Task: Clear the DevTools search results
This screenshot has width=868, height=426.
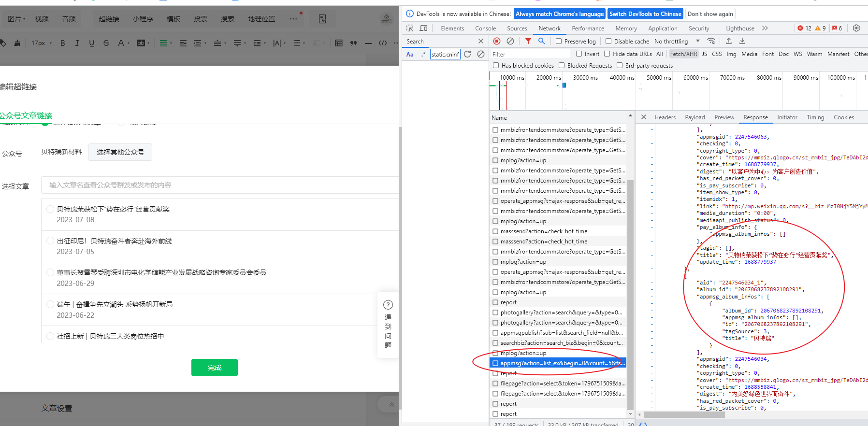Action: pyautogui.click(x=481, y=54)
